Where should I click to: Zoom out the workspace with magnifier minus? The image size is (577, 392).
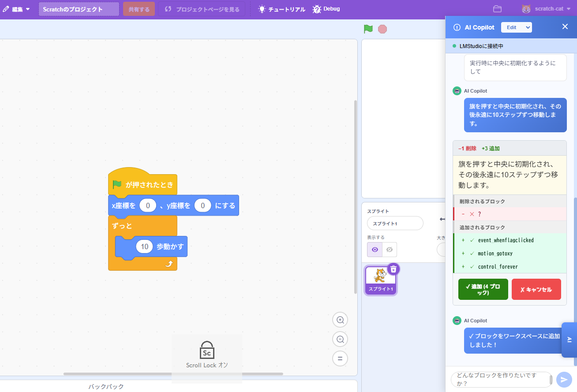point(340,339)
